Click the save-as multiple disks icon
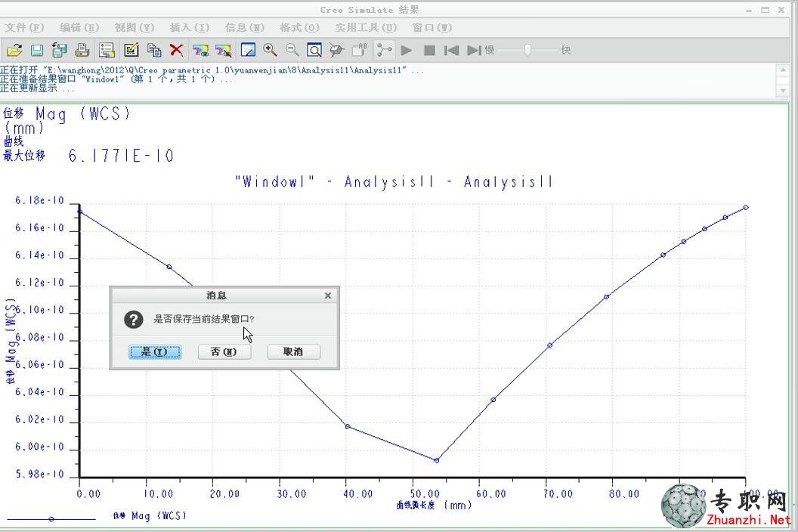Viewport: 798px width, 532px height. 59,50
